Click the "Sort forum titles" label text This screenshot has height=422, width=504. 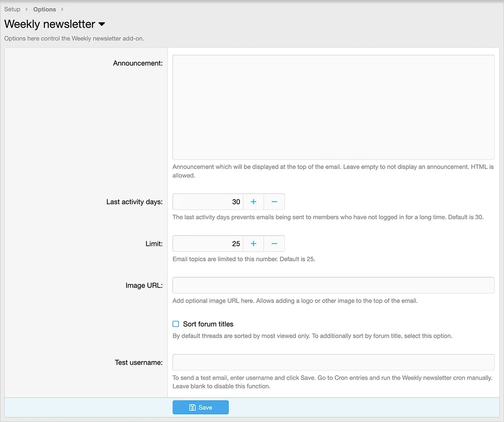[x=208, y=324]
